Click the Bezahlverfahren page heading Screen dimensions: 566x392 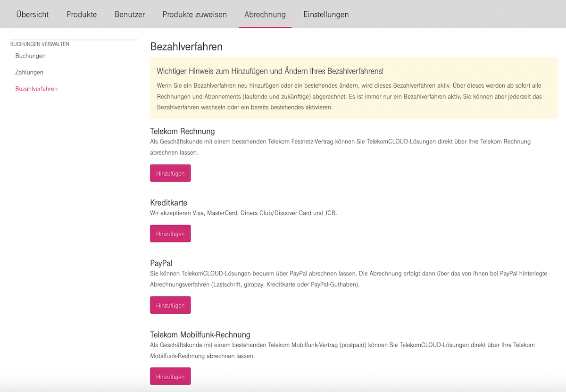coord(186,47)
